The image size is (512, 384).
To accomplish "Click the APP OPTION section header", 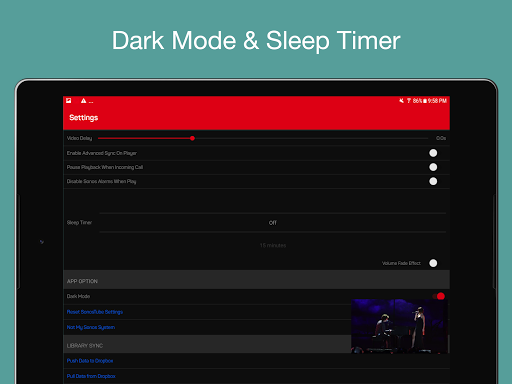I will (x=256, y=280).
